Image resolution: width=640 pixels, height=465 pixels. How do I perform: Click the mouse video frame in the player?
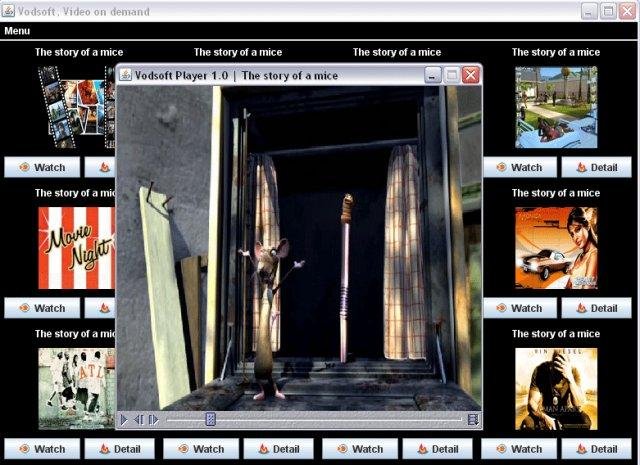click(x=299, y=248)
